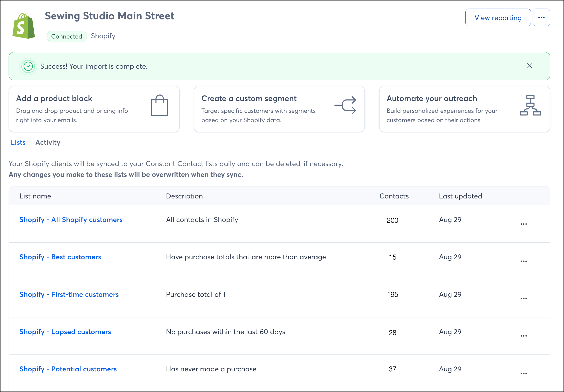Screen dimensions: 564x392
Task: Click the green success checkmark icon
Action: pyautogui.click(x=28, y=66)
